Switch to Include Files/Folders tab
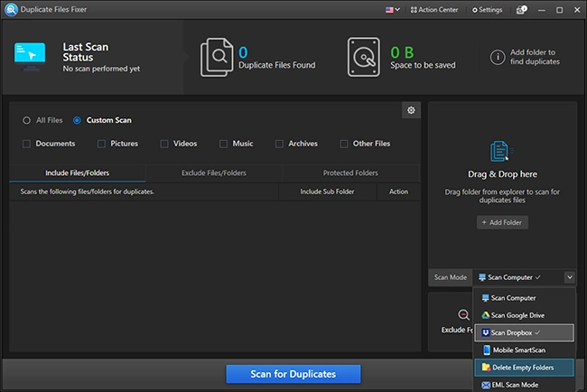587x392 pixels. pyautogui.click(x=77, y=173)
